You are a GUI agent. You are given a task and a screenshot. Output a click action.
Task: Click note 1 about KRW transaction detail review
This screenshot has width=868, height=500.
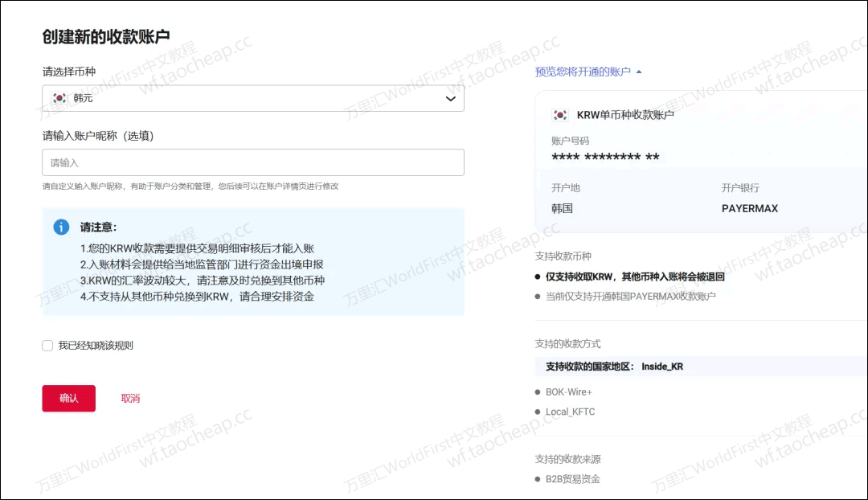197,248
